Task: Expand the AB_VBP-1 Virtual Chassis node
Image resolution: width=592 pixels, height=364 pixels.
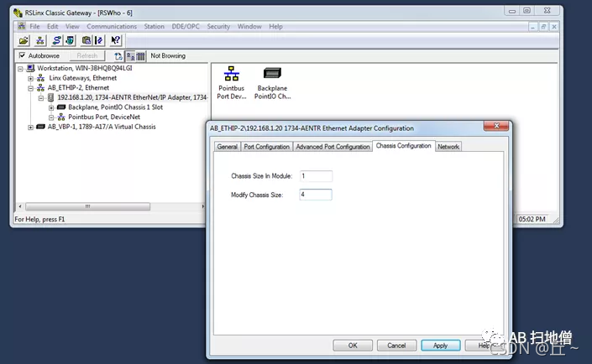Action: click(x=31, y=127)
